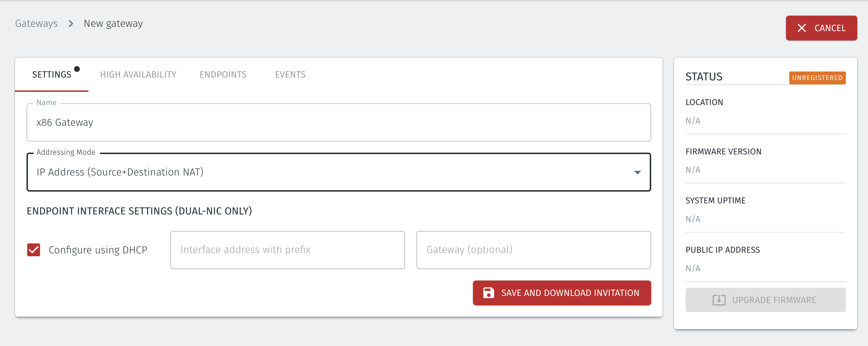Image resolution: width=868 pixels, height=346 pixels.
Task: Select the Settings tab
Action: (52, 74)
